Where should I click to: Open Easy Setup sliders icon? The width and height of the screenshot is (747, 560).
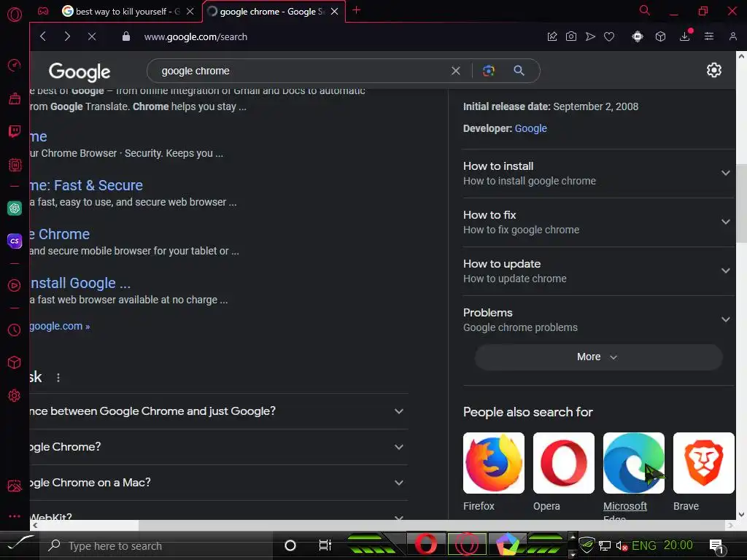pos(709,36)
